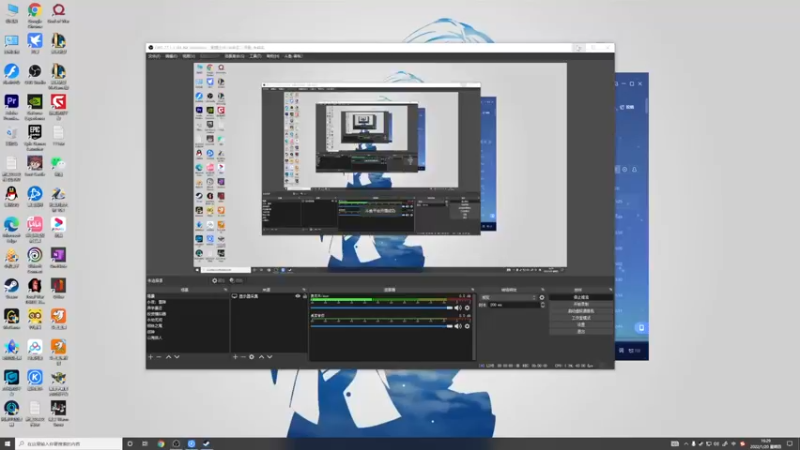Open source Filters button above docks

pos(236,281)
